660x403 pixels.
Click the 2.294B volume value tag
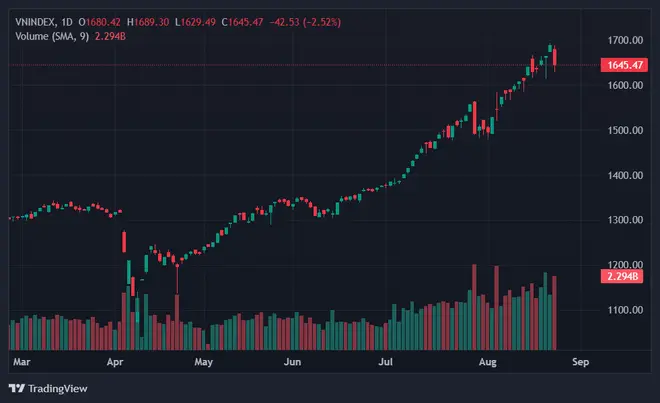pos(623,275)
